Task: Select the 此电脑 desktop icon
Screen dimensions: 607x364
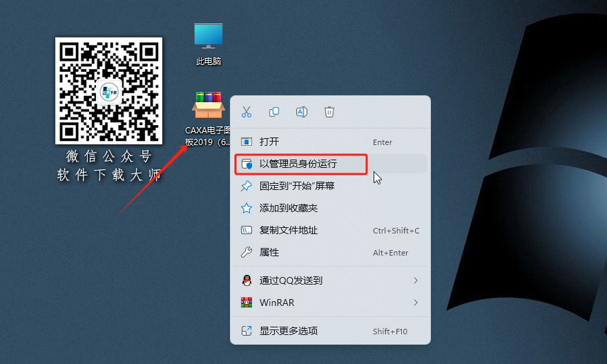Action: click(x=209, y=44)
